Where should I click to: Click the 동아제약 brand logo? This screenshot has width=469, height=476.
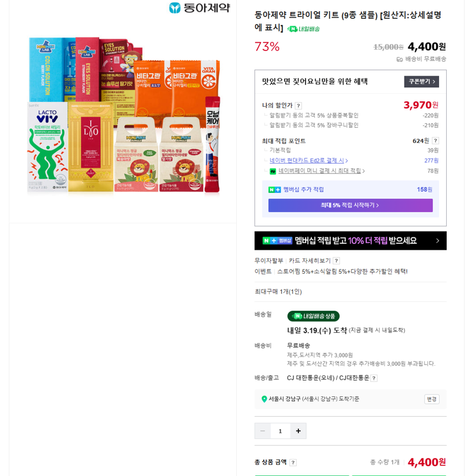pyautogui.click(x=200, y=8)
